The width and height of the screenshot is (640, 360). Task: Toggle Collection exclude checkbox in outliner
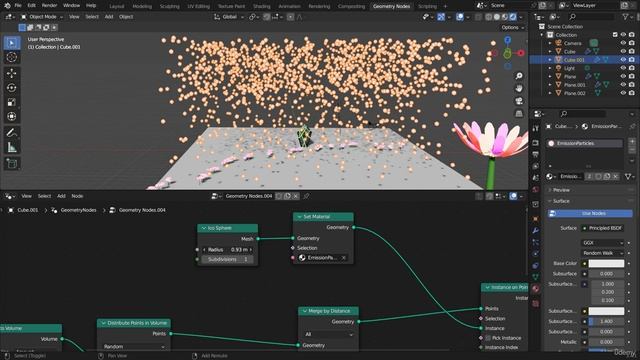click(x=615, y=35)
